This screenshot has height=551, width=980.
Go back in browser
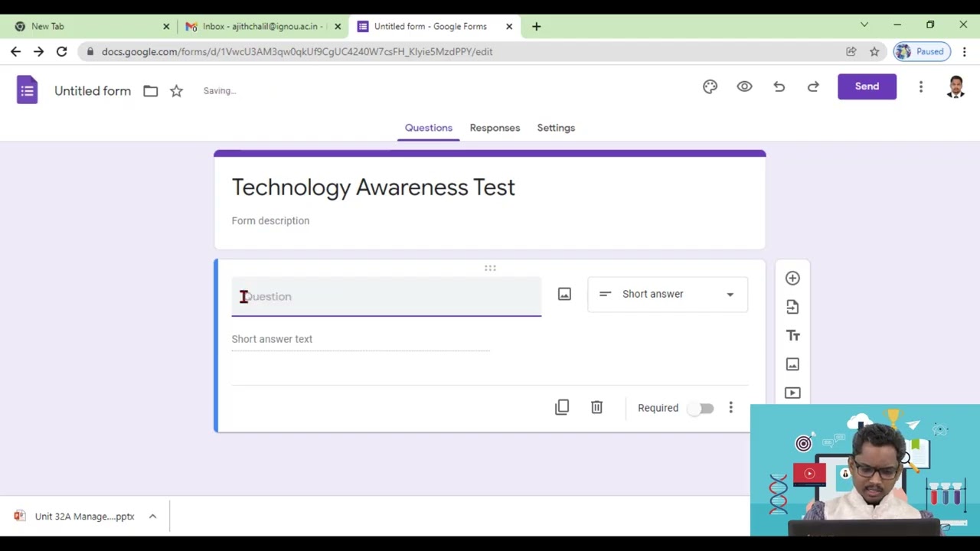point(15,51)
